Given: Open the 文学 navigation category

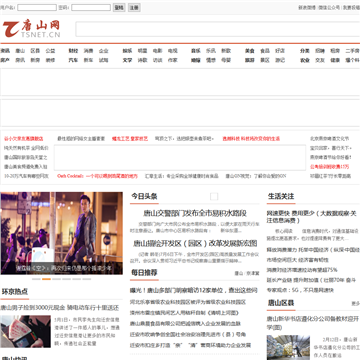Looking at the screenshot, I should click(x=127, y=60).
